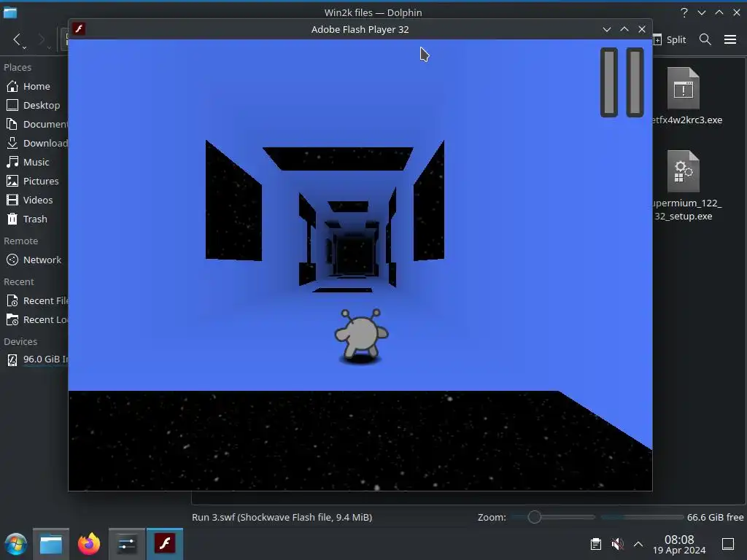Select the supermium_122 setup.exe file
The width and height of the screenshot is (747, 560).
tap(684, 186)
